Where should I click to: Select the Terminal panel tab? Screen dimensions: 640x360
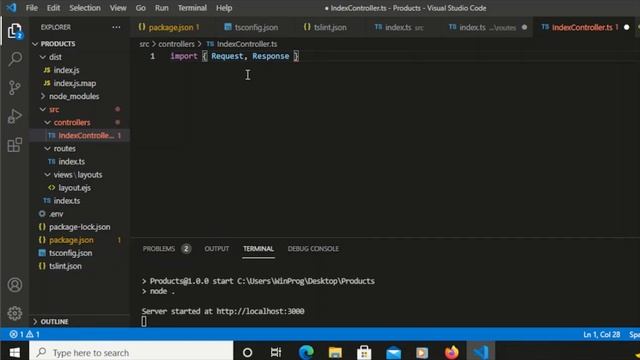click(x=258, y=249)
